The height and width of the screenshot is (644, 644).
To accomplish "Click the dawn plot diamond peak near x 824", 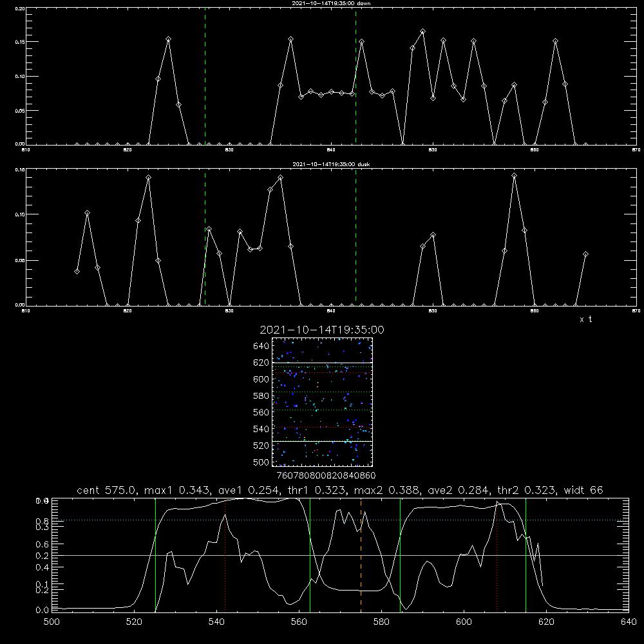I will tap(168, 39).
